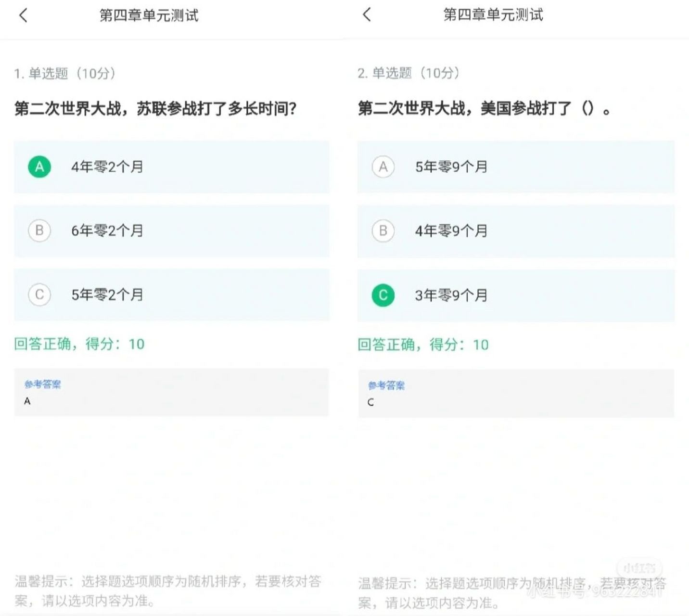The height and width of the screenshot is (616, 689).
Task: Expand the 参考答案 section for question 2
Action: [386, 385]
